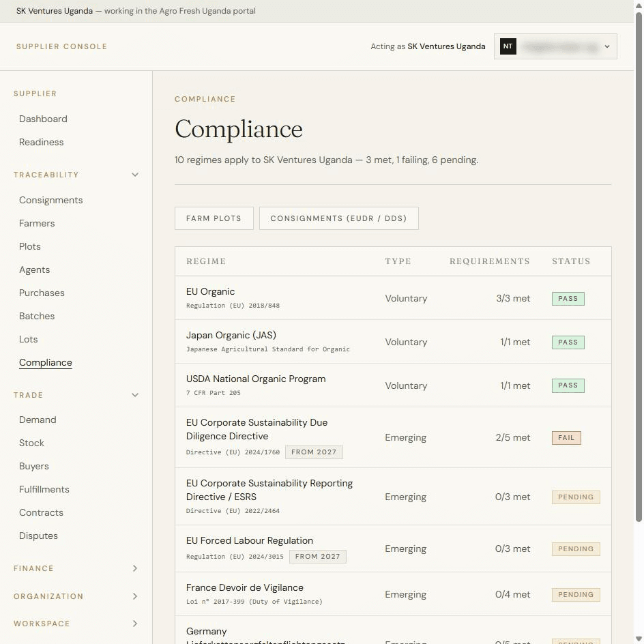Click the Status column header
This screenshot has width=644, height=644.
(571, 261)
